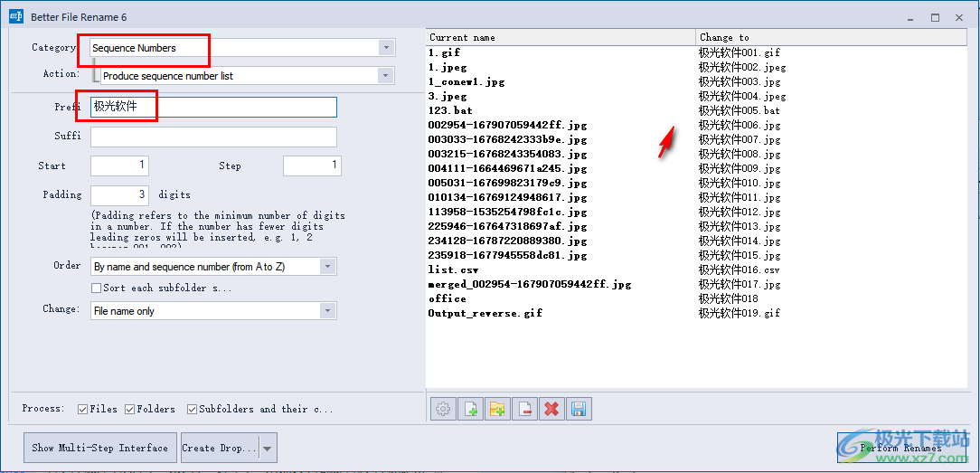This screenshot has height=473, width=980.
Task: Enable Sort each subfolder separately checkbox
Action: pyautogui.click(x=96, y=288)
